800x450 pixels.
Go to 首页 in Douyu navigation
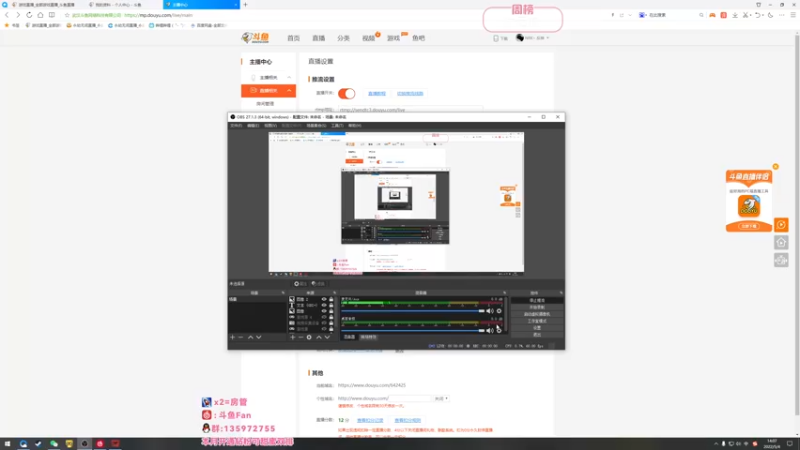(x=293, y=38)
